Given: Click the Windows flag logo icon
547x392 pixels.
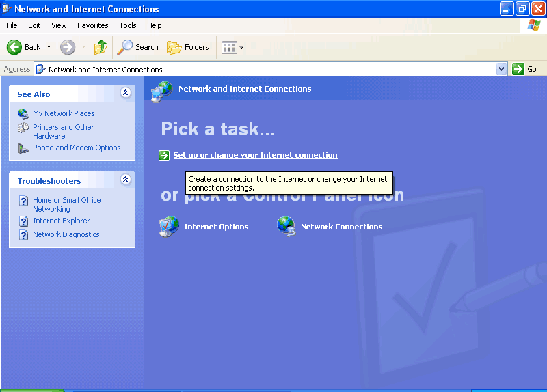Looking at the screenshot, I should pyautogui.click(x=534, y=25).
